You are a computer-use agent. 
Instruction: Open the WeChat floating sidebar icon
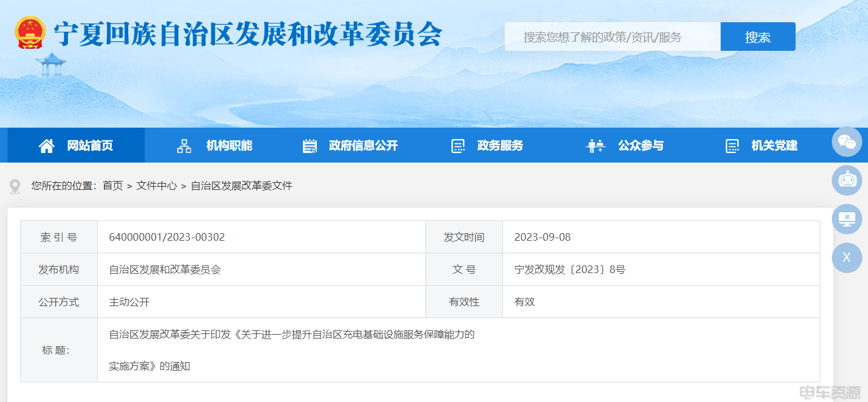(846, 142)
